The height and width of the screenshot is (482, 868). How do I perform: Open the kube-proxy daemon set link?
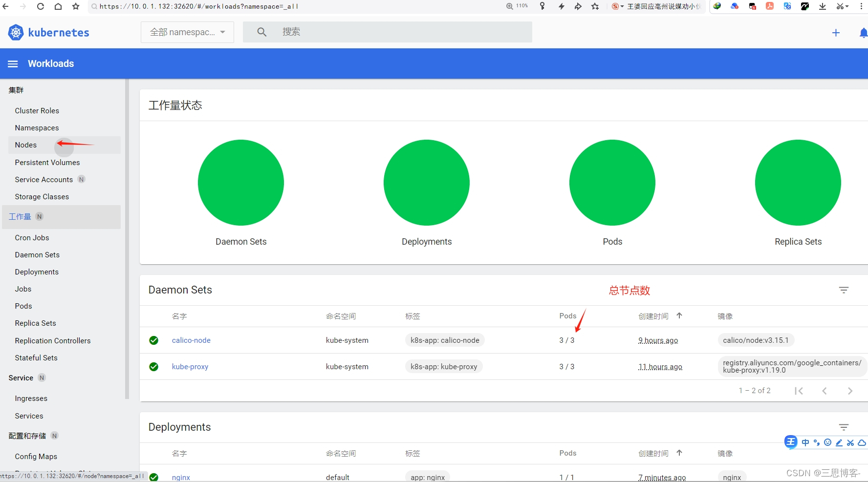190,367
